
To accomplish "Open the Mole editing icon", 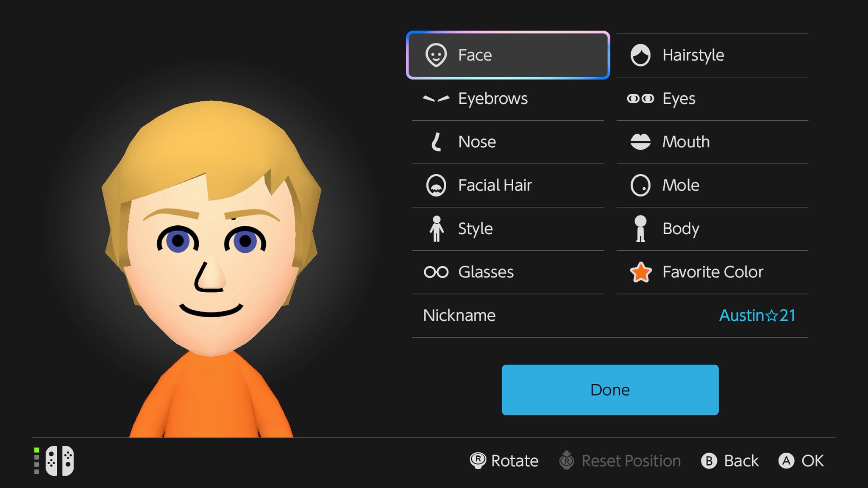I will pos(640,185).
